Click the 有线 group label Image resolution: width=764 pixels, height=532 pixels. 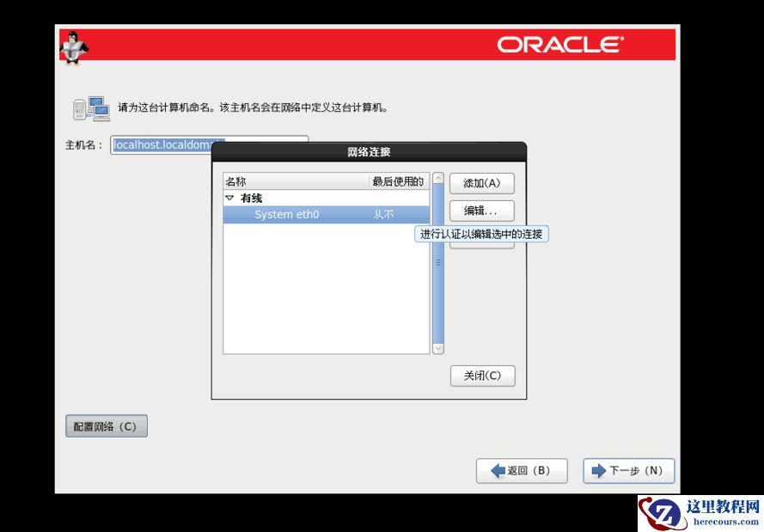[251, 198]
